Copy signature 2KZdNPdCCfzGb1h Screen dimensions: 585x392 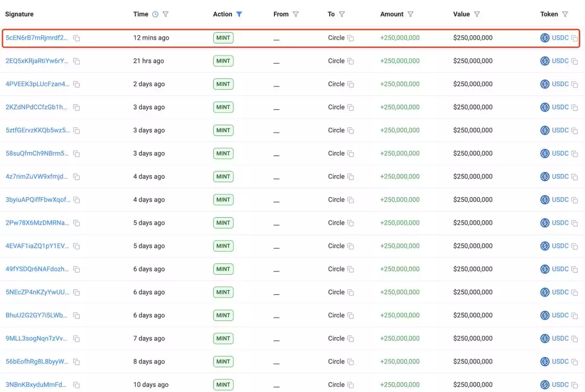77,108
